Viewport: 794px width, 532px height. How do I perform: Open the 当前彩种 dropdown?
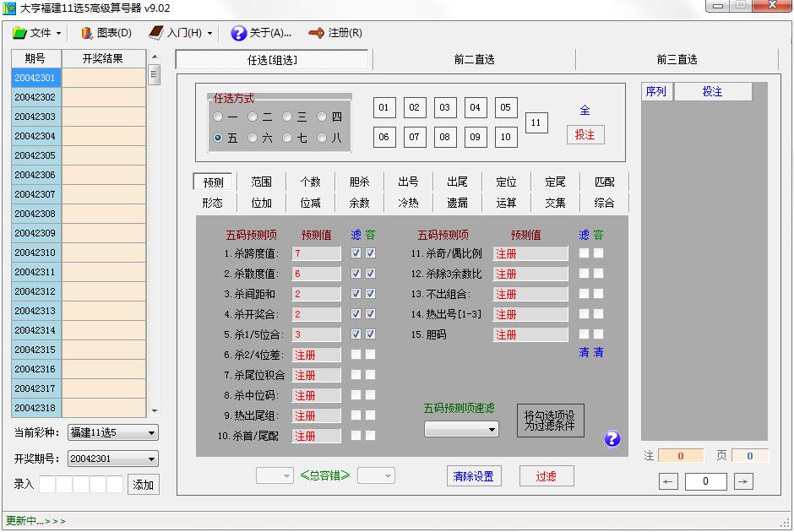pyautogui.click(x=112, y=433)
